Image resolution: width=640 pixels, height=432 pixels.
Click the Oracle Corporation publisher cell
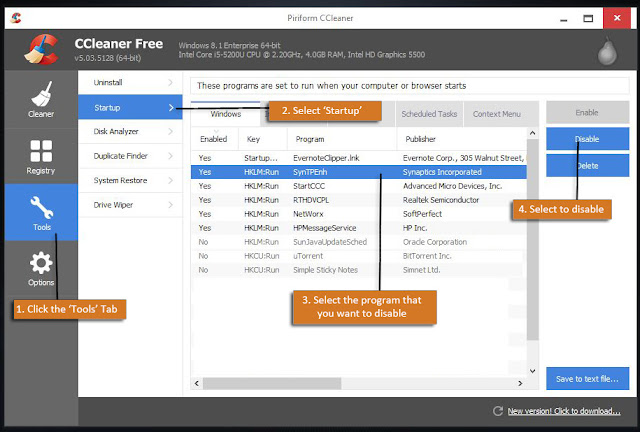pyautogui.click(x=435, y=242)
